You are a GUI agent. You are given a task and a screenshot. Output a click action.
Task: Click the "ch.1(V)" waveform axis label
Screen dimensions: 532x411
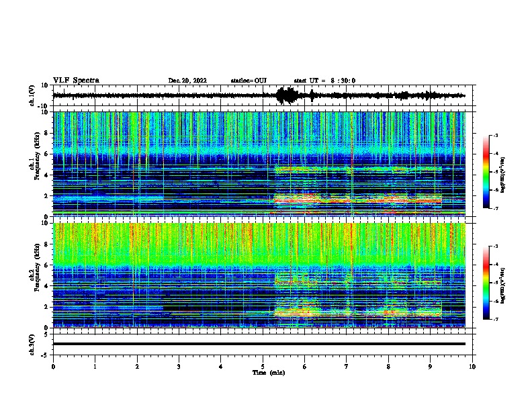(32, 95)
